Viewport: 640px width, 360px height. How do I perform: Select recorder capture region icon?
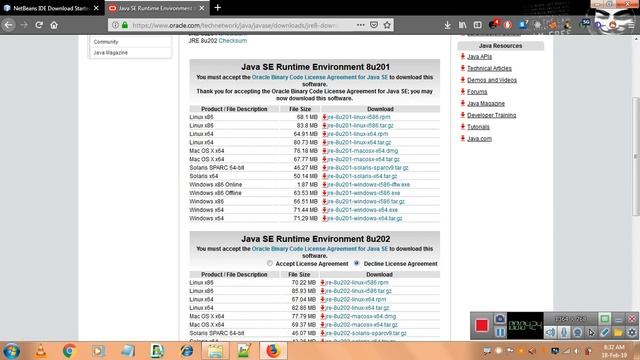click(x=604, y=318)
